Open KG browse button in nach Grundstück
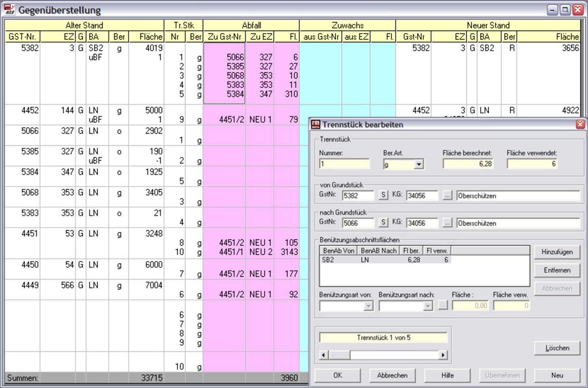This screenshot has width=588, height=388. tap(447, 223)
